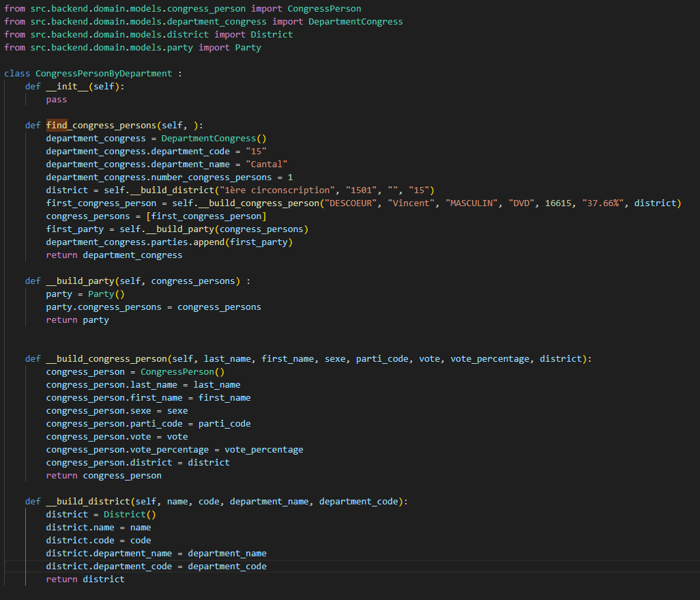
Task: Click the 16615 vote number argument
Action: pyautogui.click(x=560, y=203)
